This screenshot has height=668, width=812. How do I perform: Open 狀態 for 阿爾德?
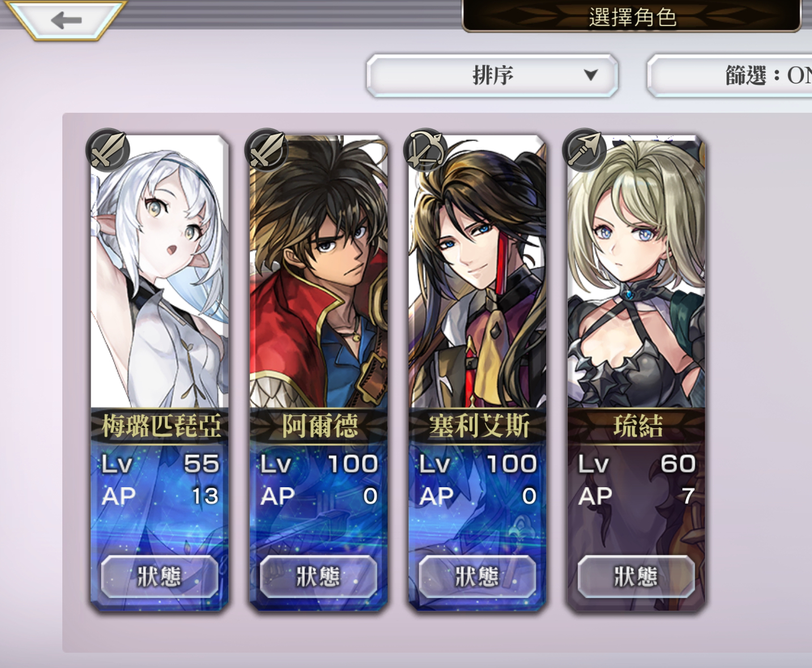click(318, 576)
